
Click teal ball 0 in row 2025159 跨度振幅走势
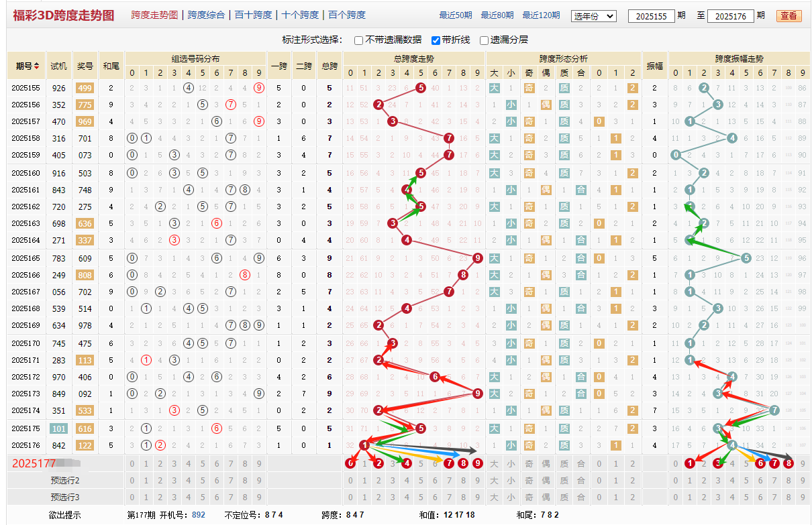point(676,155)
